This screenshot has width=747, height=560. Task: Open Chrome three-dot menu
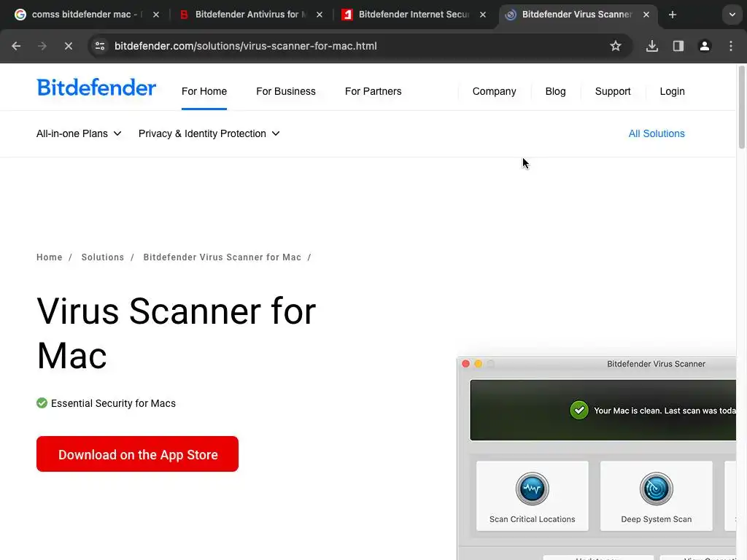[731, 46]
